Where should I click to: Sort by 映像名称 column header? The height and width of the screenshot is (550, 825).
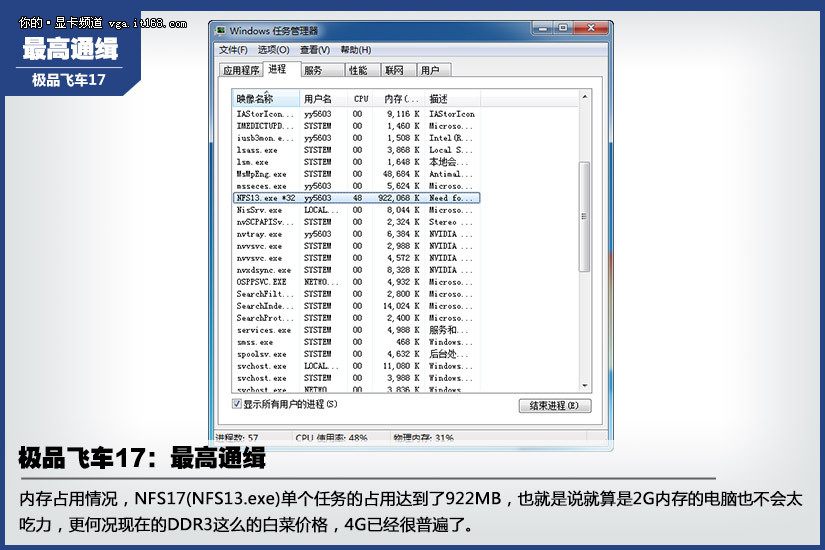point(266,98)
